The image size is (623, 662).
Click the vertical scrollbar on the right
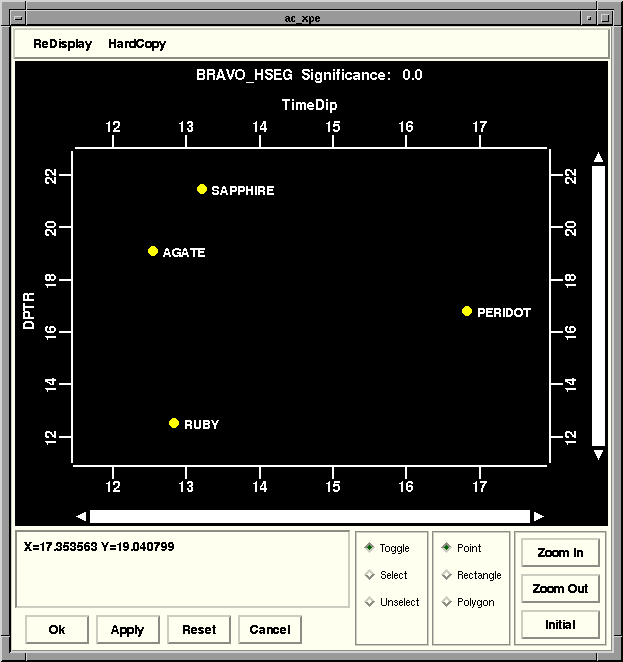(598, 305)
